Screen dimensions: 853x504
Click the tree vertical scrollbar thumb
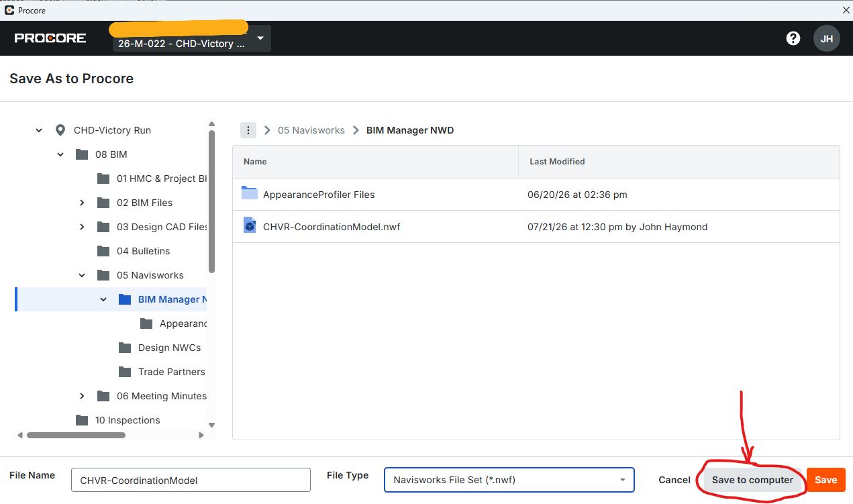[212, 201]
